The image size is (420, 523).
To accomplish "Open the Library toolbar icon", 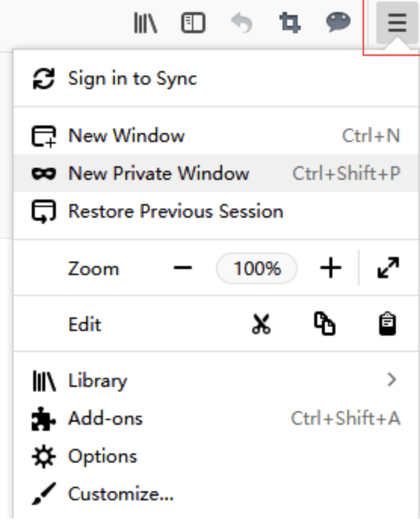I will click(x=145, y=23).
